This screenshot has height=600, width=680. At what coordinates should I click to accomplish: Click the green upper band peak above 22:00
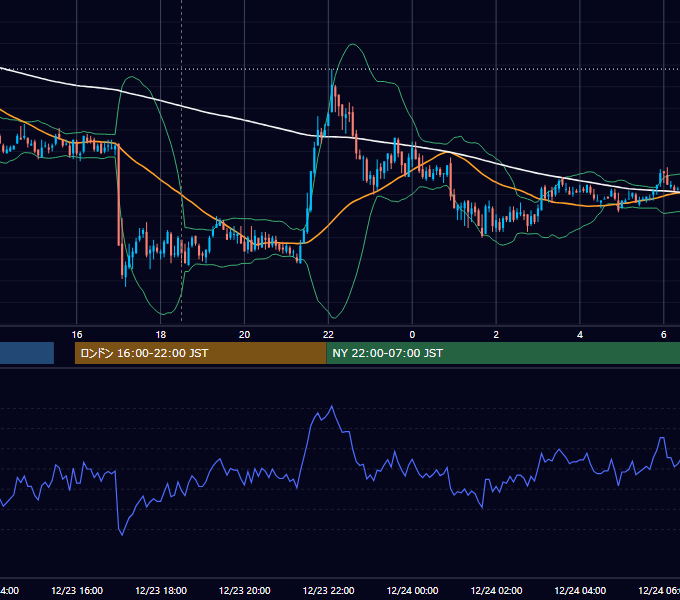click(x=353, y=45)
